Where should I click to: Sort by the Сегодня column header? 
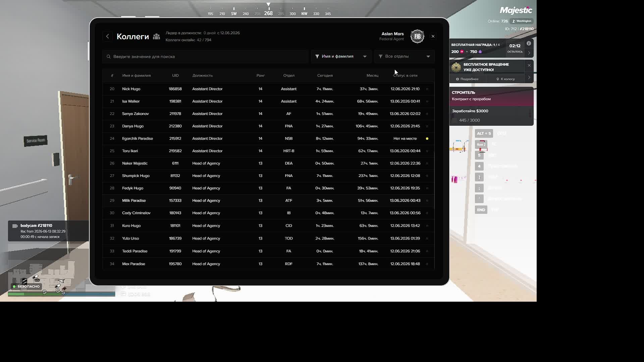325,75
